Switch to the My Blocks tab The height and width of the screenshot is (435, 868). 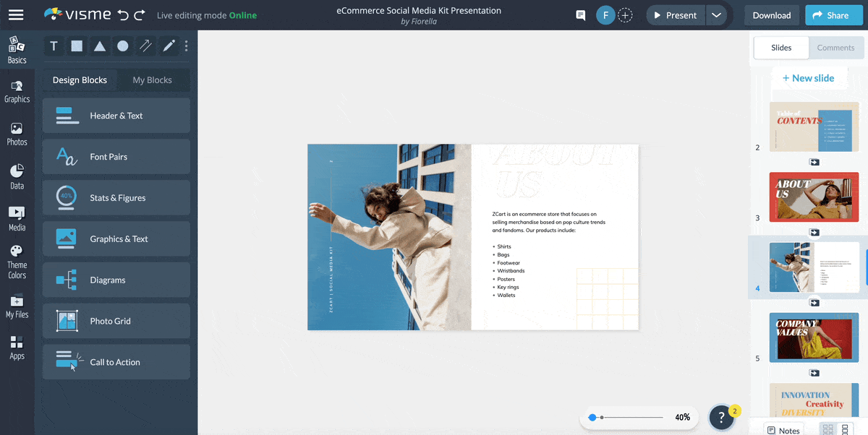[x=153, y=79]
